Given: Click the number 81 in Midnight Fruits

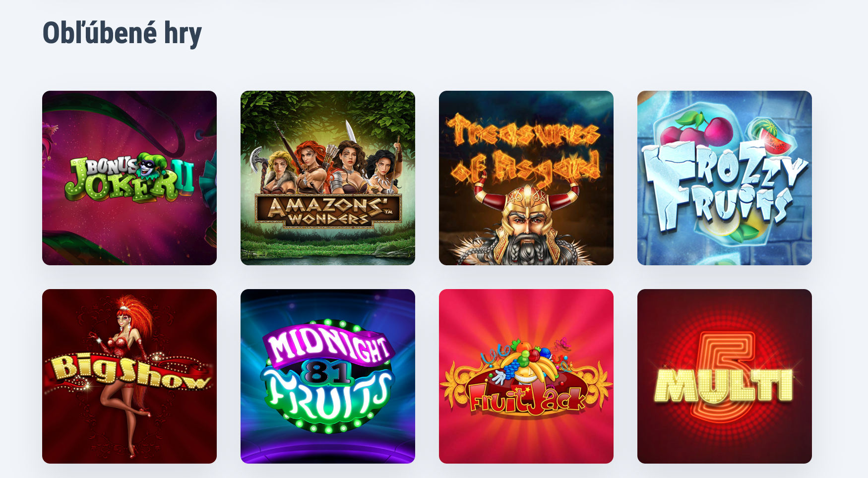Looking at the screenshot, I should click(x=328, y=371).
